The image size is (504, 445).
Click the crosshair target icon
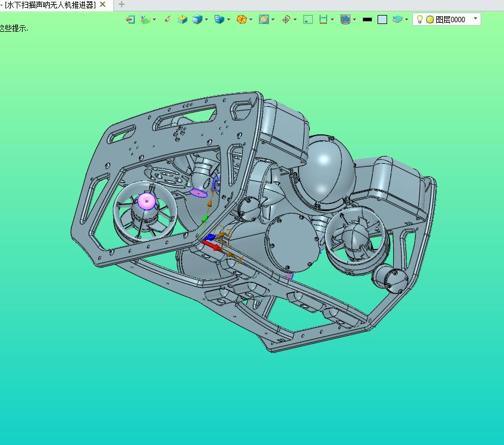click(x=286, y=20)
